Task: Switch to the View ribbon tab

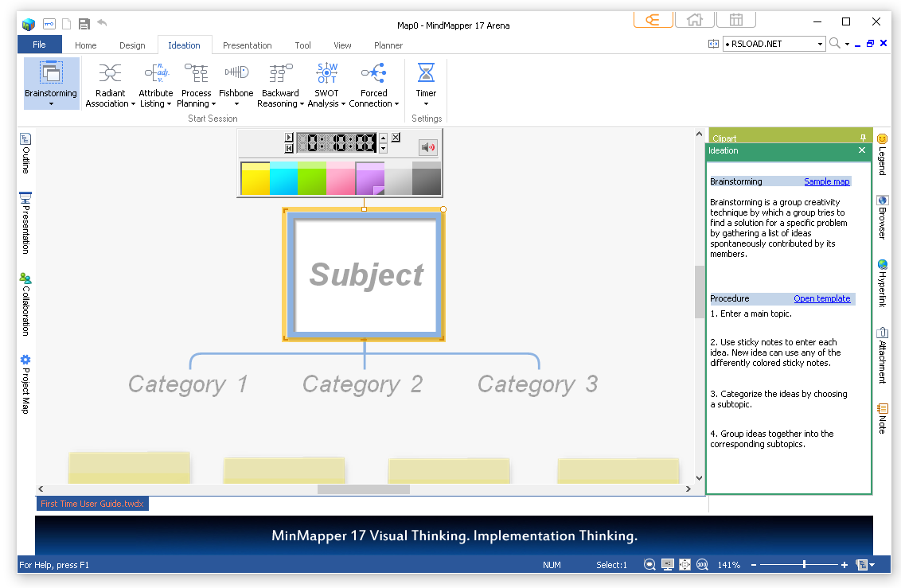Action: [342, 45]
